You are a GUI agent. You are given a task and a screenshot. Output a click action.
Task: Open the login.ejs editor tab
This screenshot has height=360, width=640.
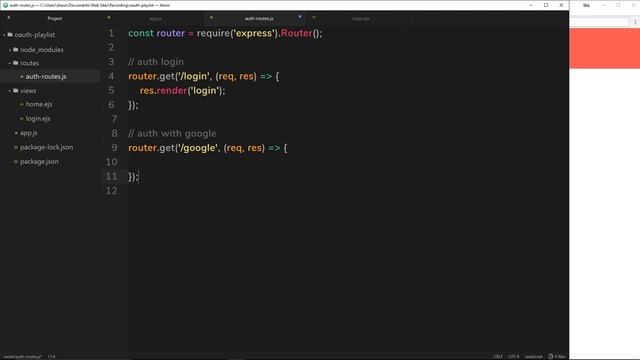[361, 19]
